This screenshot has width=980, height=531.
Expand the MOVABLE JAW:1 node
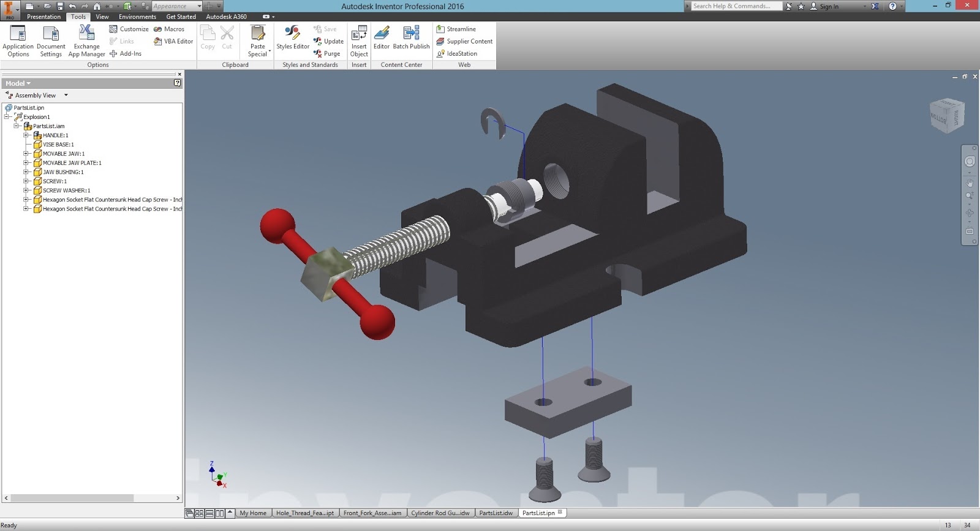(26, 154)
